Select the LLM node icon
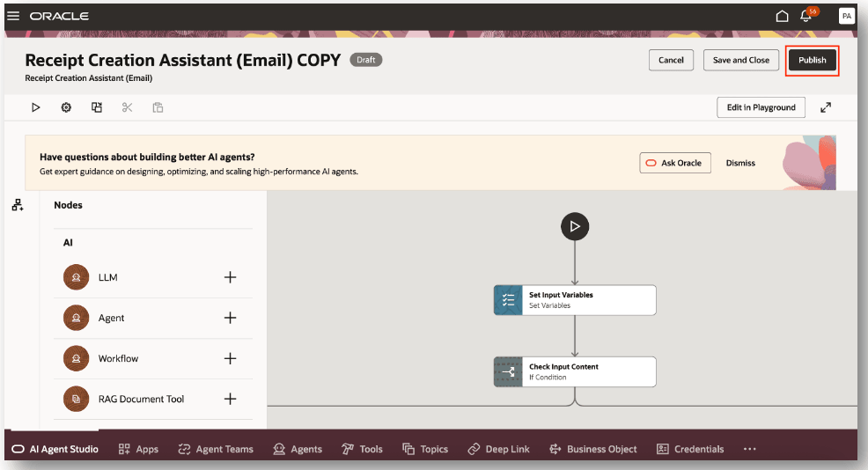This screenshot has width=868, height=470. click(x=77, y=277)
